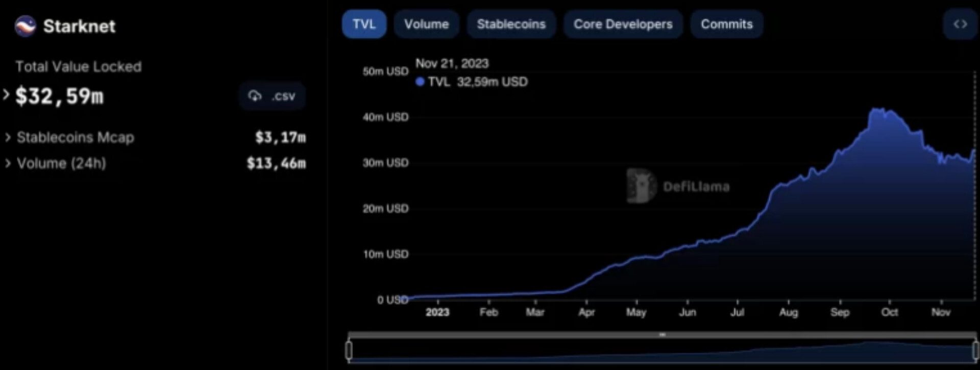The width and height of the screenshot is (980, 370).
Task: Switch to the Volume chart tab
Action: pyautogui.click(x=426, y=24)
